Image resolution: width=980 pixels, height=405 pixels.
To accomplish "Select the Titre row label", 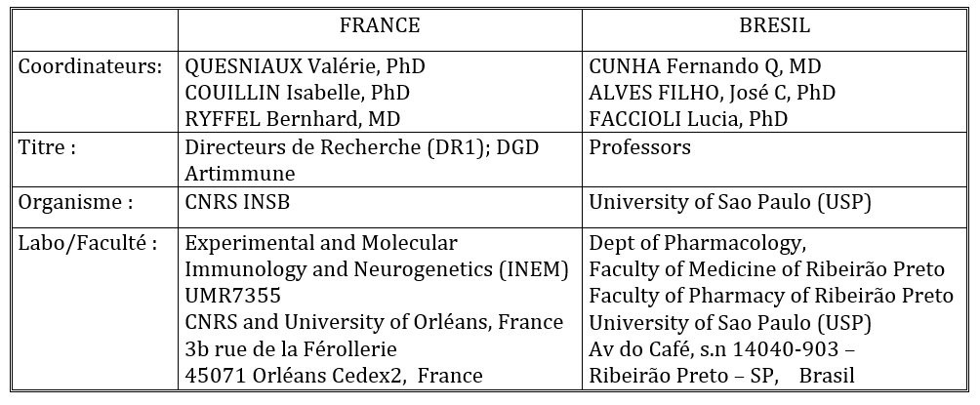I will 46,147.
